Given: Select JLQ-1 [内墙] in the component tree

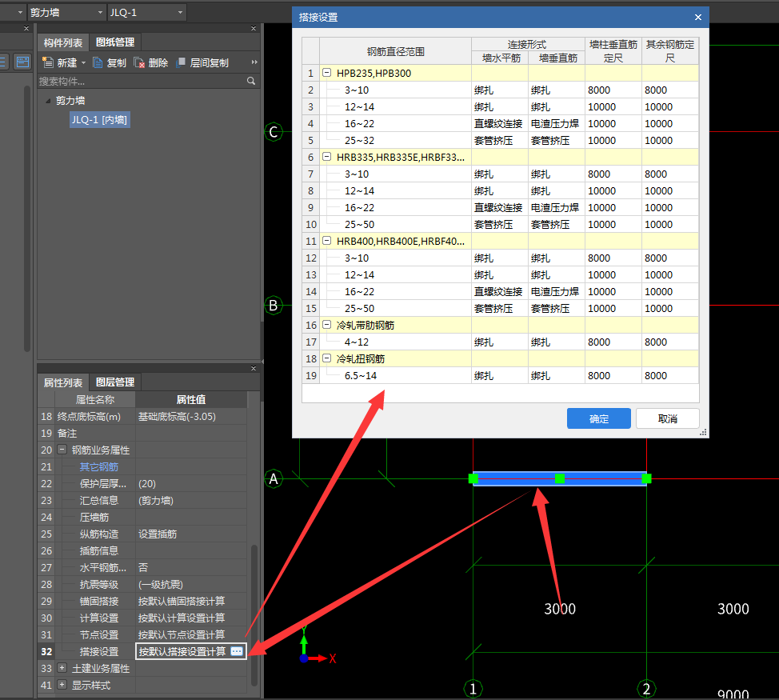Looking at the screenshot, I should pos(99,120).
